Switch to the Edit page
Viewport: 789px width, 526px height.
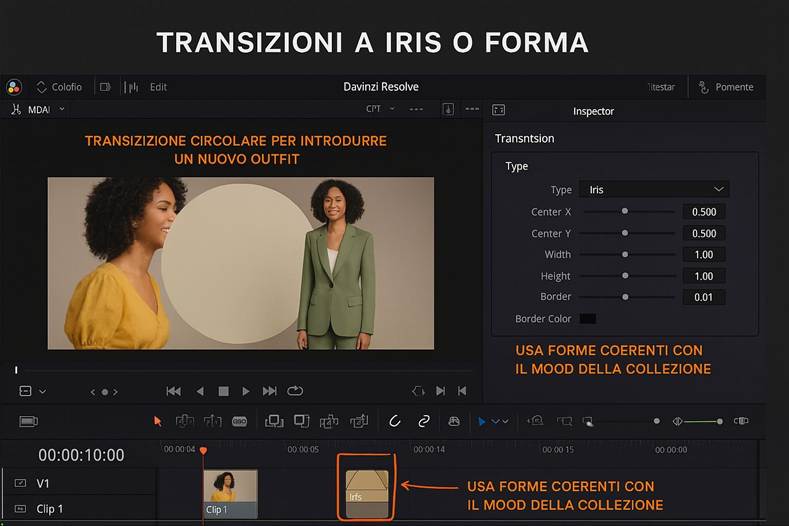coord(158,87)
